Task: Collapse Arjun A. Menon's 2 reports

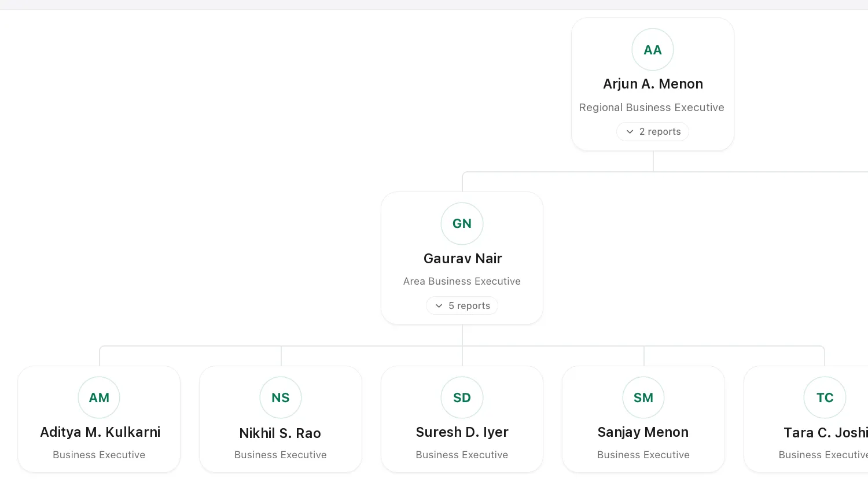Action: 653,132
